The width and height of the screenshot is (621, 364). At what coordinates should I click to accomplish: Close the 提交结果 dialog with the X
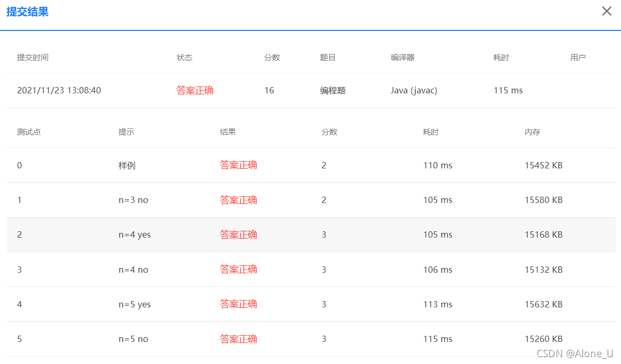(606, 11)
